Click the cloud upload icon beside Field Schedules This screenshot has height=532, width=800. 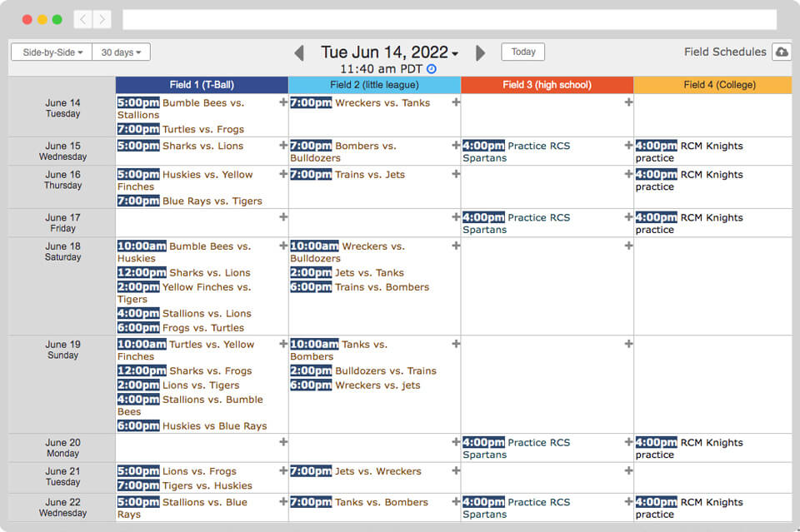(782, 52)
